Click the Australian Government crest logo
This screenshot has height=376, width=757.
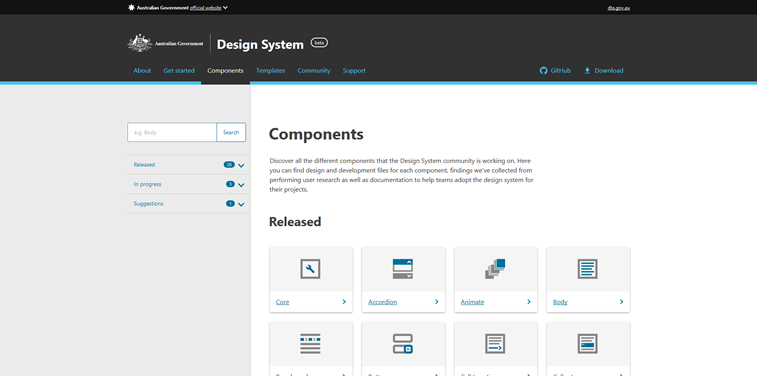[x=140, y=43]
